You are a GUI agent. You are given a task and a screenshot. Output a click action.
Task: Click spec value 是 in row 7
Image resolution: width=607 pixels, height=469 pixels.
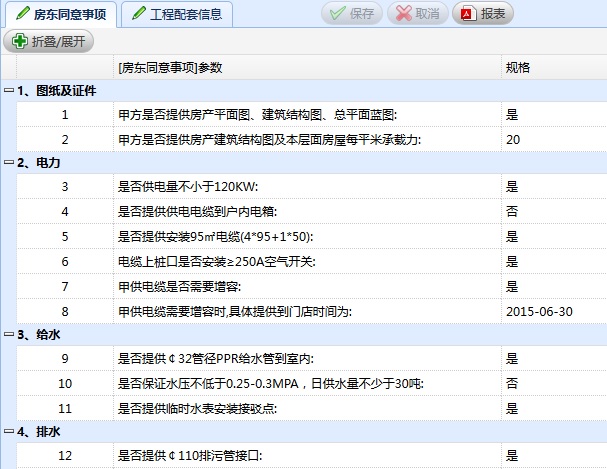pos(512,286)
